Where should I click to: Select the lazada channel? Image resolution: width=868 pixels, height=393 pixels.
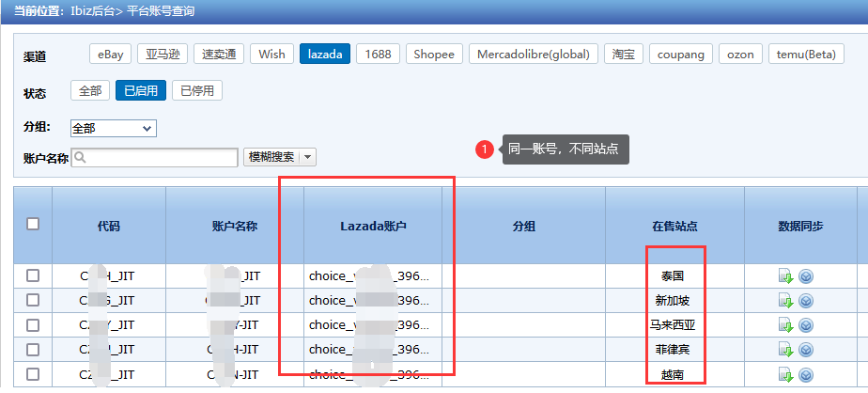(x=325, y=54)
